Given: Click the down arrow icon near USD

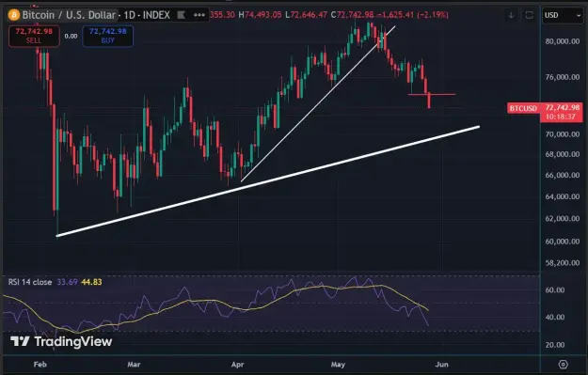Looking at the screenshot, I should click(511, 15).
